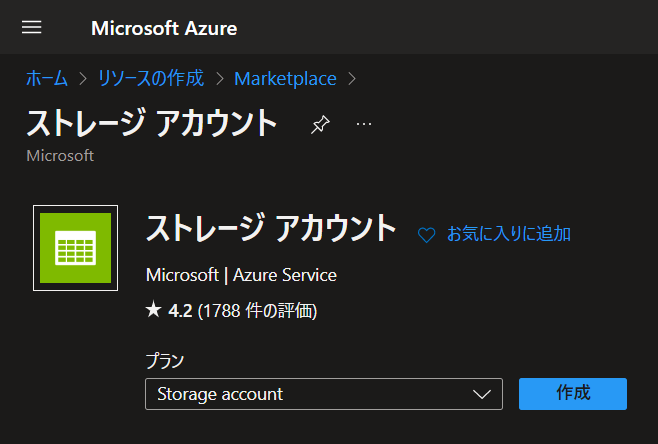Click the 作成 button
This screenshot has height=444, width=658.
(x=573, y=394)
